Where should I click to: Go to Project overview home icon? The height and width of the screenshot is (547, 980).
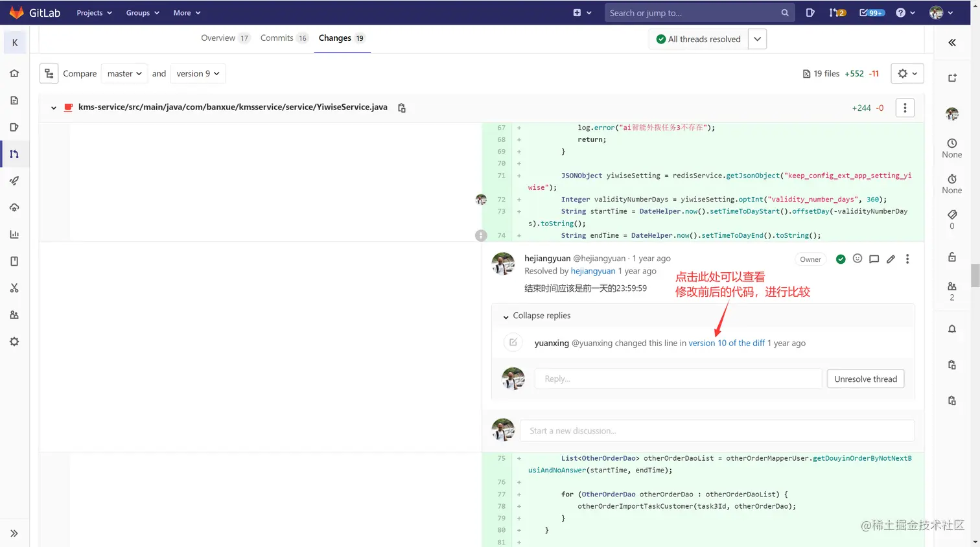pos(14,73)
